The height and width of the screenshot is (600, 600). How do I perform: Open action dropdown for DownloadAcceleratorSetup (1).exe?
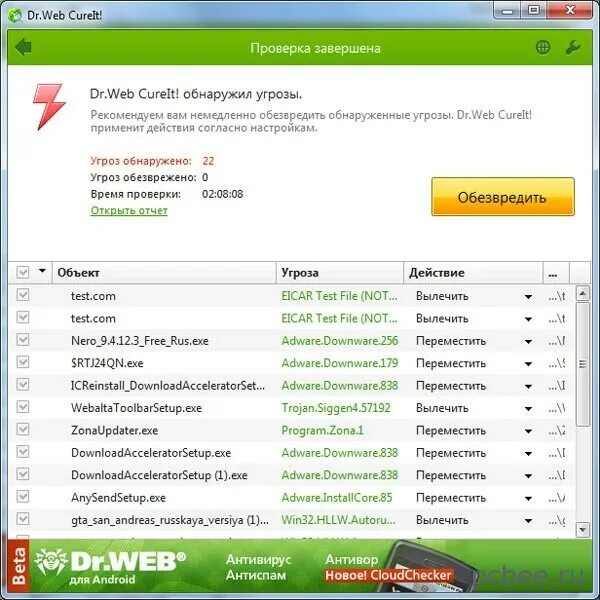tap(528, 476)
